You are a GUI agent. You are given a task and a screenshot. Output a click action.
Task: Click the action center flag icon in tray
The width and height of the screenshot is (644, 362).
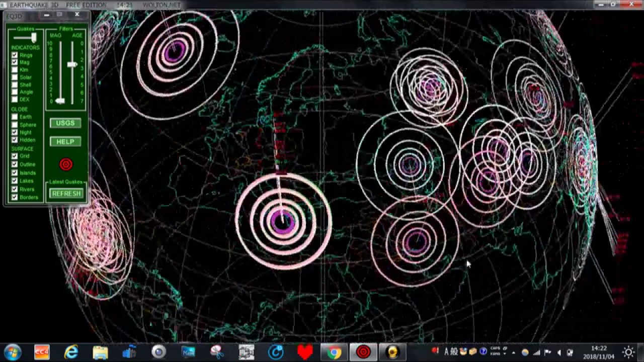click(x=547, y=353)
